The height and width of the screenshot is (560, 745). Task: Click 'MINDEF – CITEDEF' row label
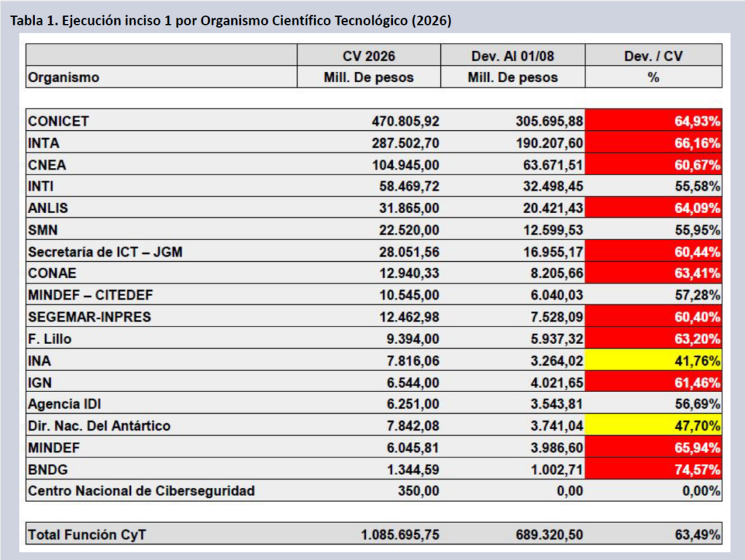point(91,295)
